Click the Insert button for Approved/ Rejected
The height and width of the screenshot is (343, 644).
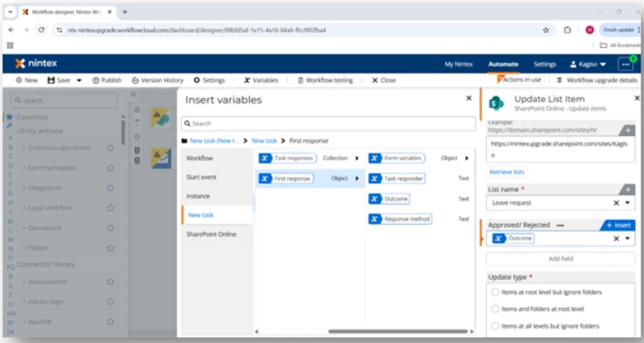[619, 225]
